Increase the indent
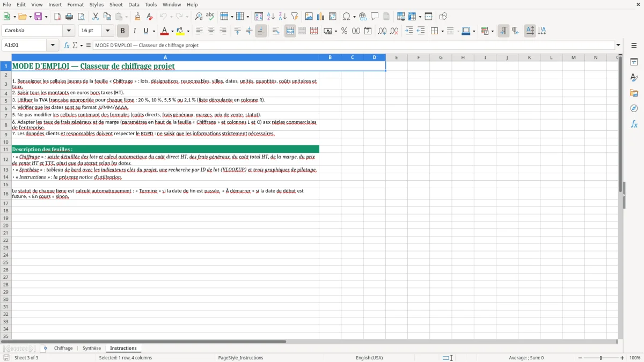Viewport: 644px width, 362px height. (x=409, y=31)
